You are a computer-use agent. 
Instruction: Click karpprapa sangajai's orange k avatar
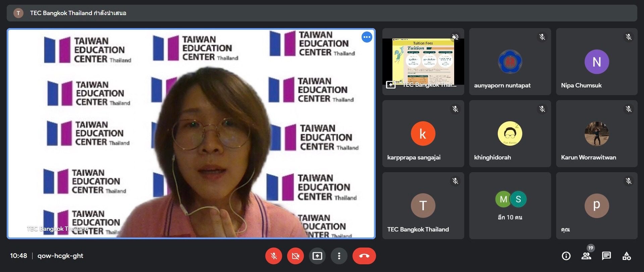[423, 133]
